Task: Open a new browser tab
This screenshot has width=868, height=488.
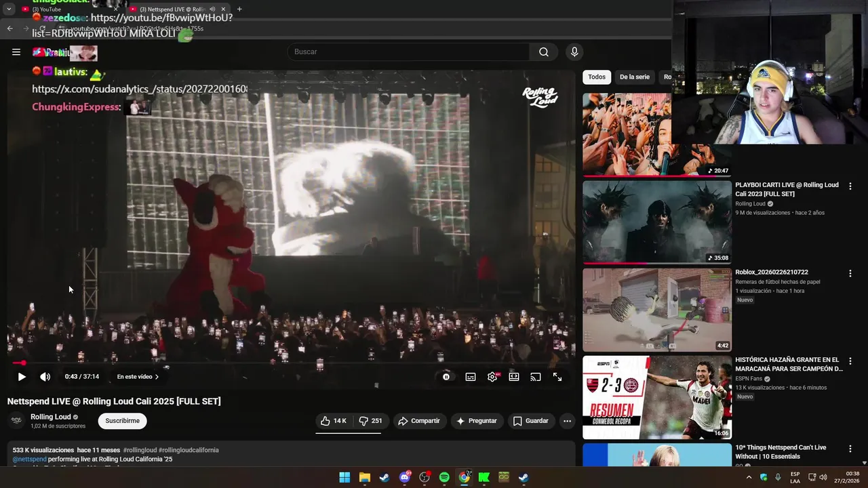Action: pyautogui.click(x=239, y=9)
